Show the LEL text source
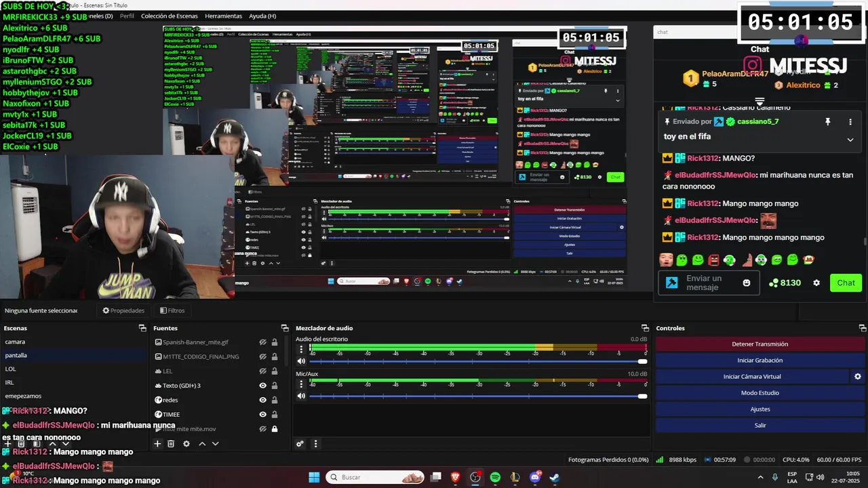Viewport: 868px width, 488px height. coord(262,371)
